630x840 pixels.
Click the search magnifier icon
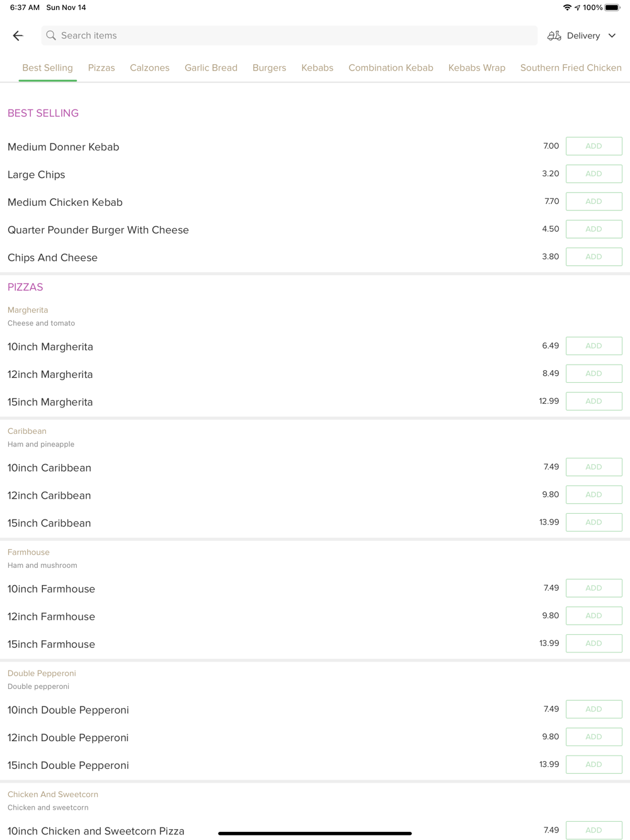tap(51, 36)
